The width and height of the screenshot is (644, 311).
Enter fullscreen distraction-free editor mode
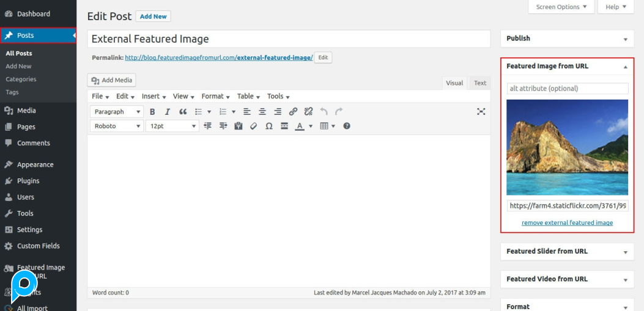click(481, 111)
